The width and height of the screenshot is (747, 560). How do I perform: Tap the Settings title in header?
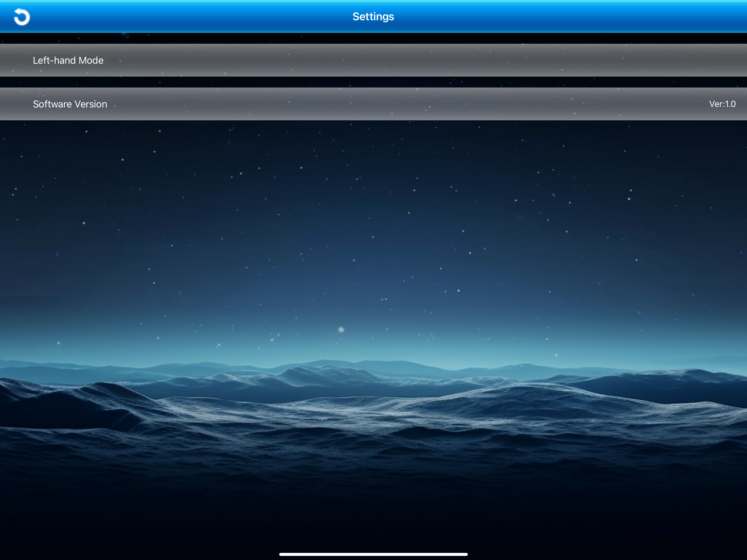coord(373,17)
